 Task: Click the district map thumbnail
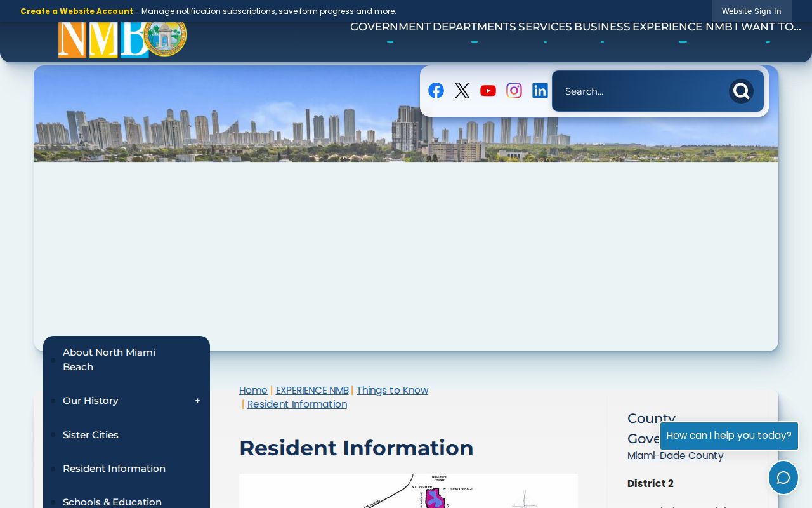(409, 491)
